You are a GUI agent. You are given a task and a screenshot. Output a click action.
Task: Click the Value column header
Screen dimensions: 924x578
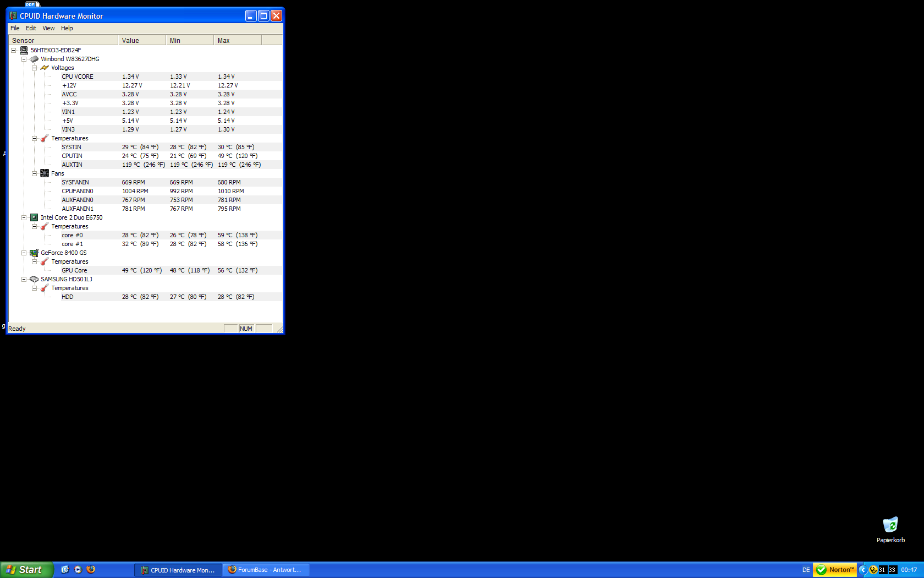[x=142, y=40]
